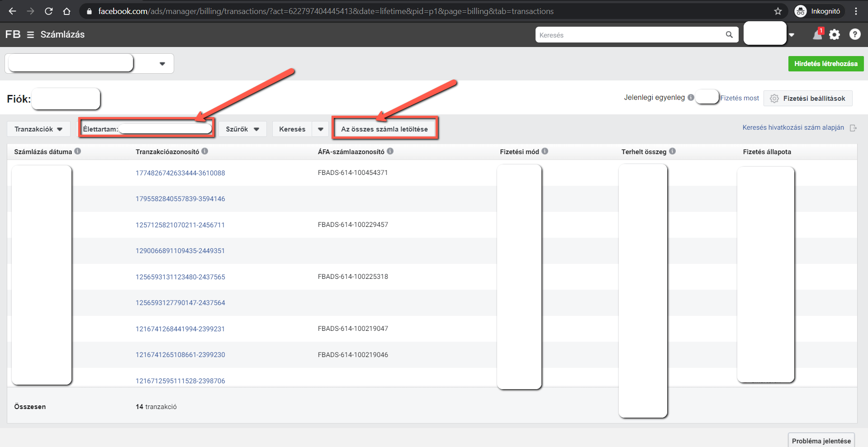868x447 pixels.
Task: Click Hirdetés létrehozása green button
Action: pyautogui.click(x=826, y=64)
